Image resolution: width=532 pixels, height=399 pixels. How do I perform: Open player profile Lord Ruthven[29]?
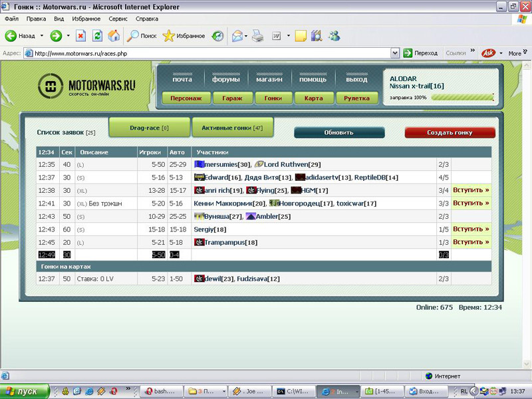[292, 164]
